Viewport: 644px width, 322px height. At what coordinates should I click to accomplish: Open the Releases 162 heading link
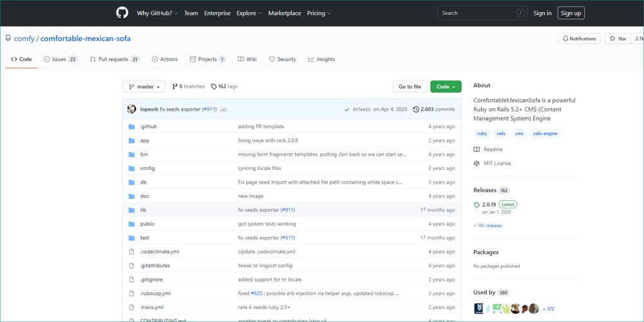click(x=491, y=190)
